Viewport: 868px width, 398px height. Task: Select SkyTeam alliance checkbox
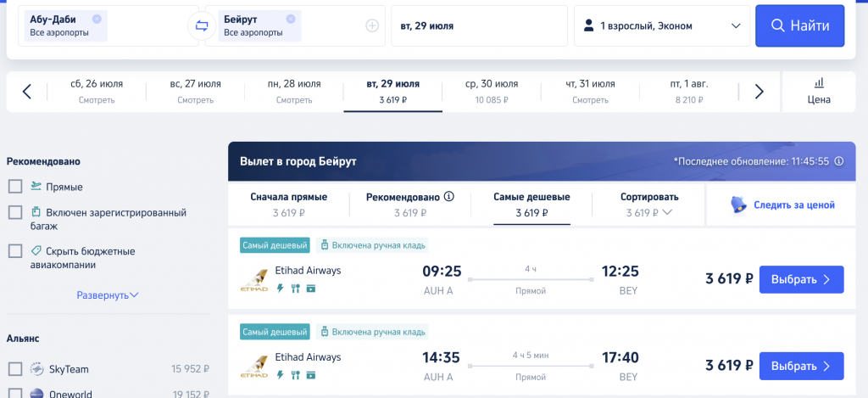click(x=15, y=368)
